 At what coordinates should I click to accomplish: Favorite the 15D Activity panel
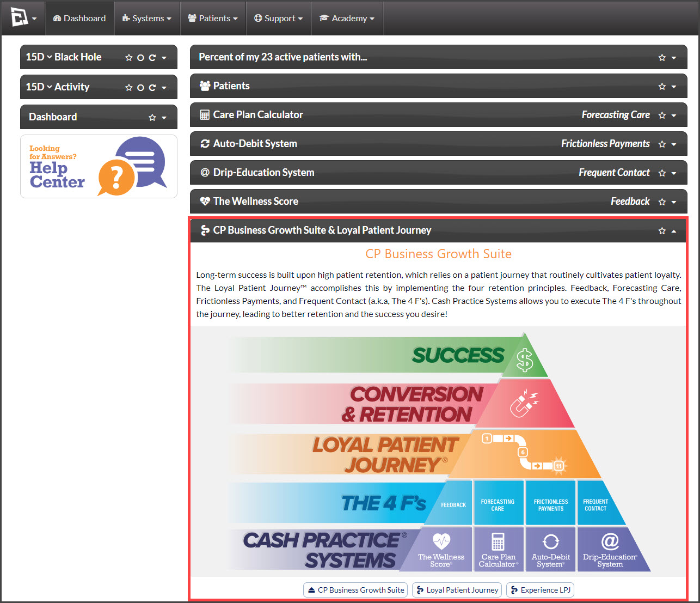(x=129, y=88)
